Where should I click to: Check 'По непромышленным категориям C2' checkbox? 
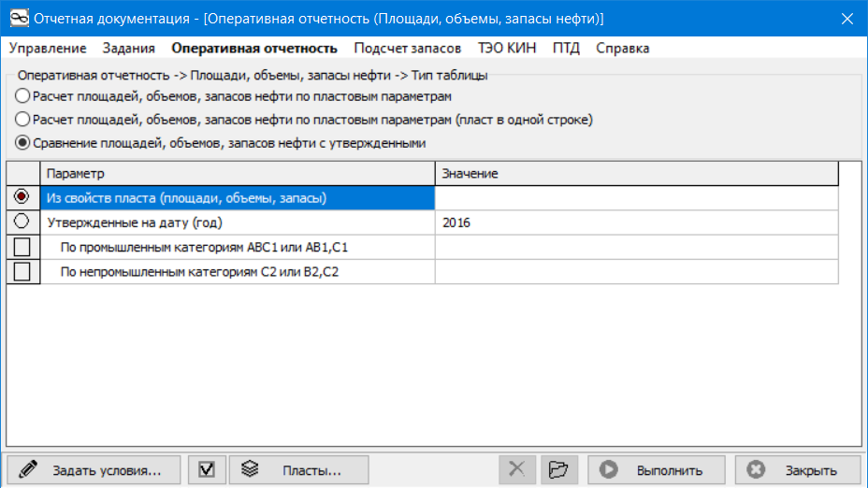[22, 272]
